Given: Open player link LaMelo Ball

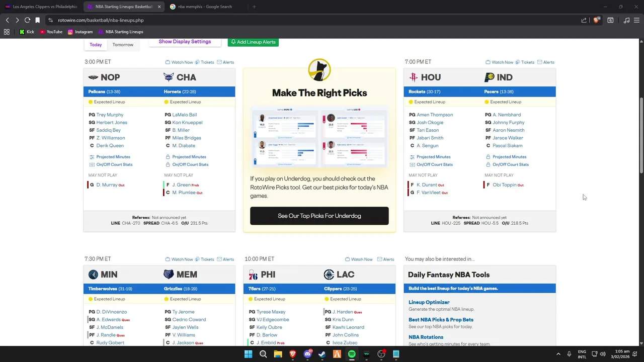Looking at the screenshot, I should click(x=185, y=115).
